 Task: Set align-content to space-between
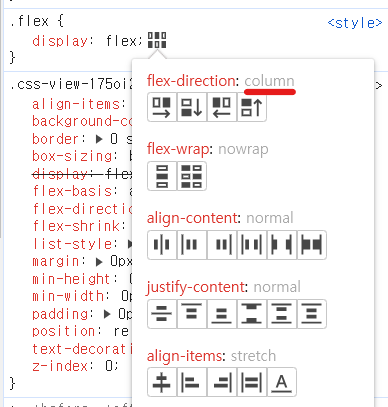pos(282,245)
